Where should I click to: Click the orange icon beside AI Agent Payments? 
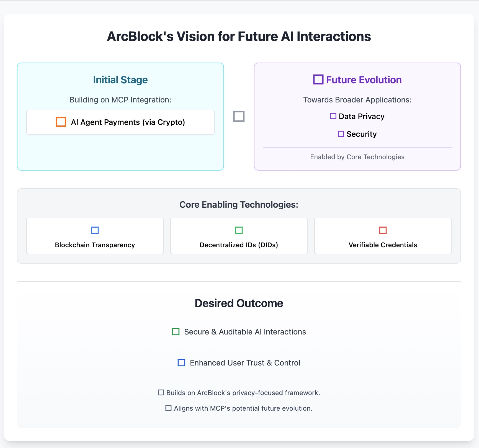pyautogui.click(x=61, y=122)
